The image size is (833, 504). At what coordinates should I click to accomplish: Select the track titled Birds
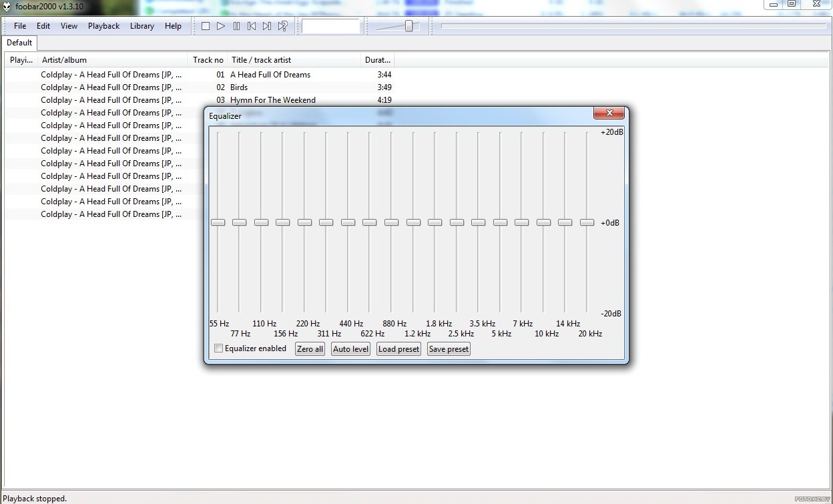239,87
